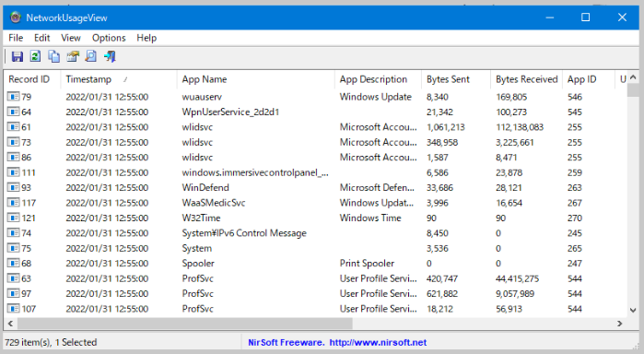The width and height of the screenshot is (644, 354).
Task: Click the row icon for record 79
Action: coord(13,97)
